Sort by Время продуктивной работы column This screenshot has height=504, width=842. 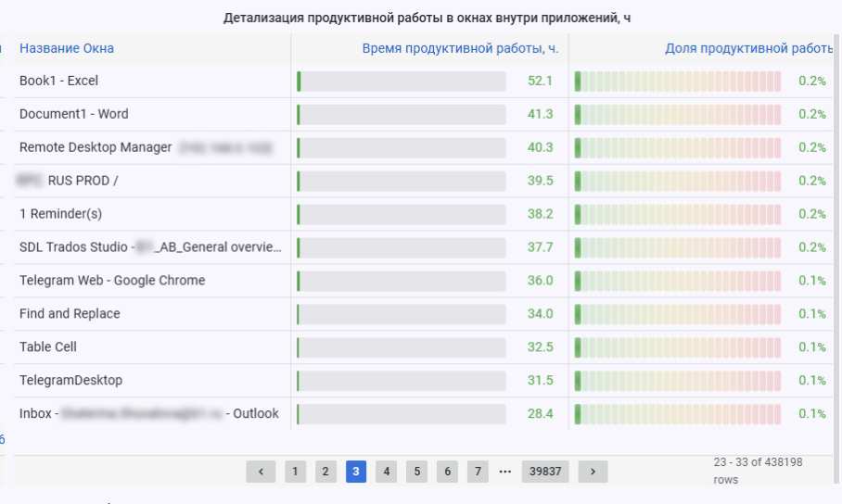[x=460, y=48]
